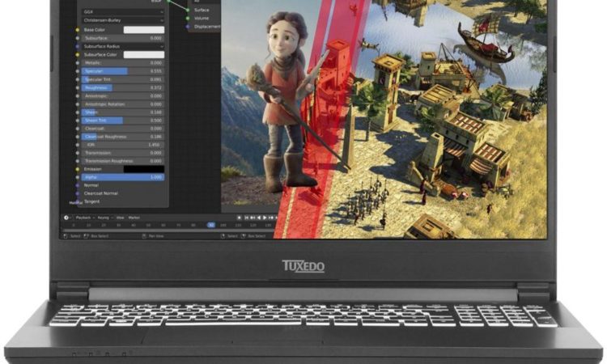This screenshot has height=364, width=607.
Task: Click the Normal purple input socket
Action: click(78, 185)
